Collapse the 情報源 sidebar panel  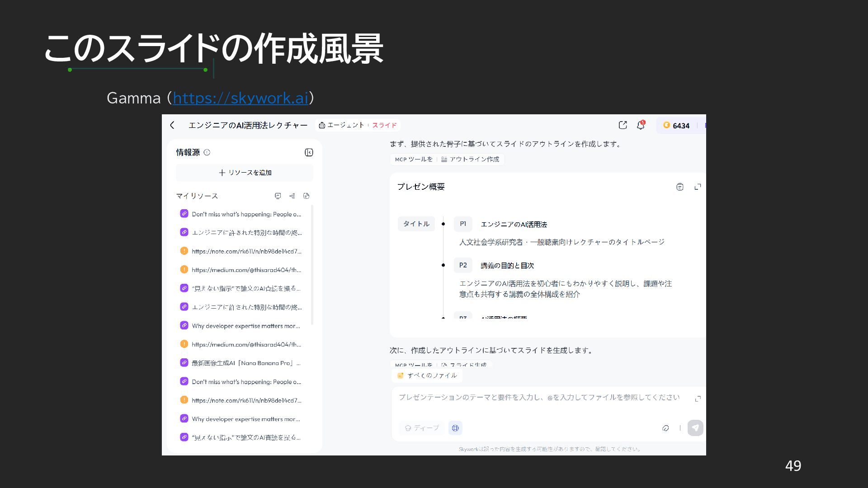coord(309,152)
